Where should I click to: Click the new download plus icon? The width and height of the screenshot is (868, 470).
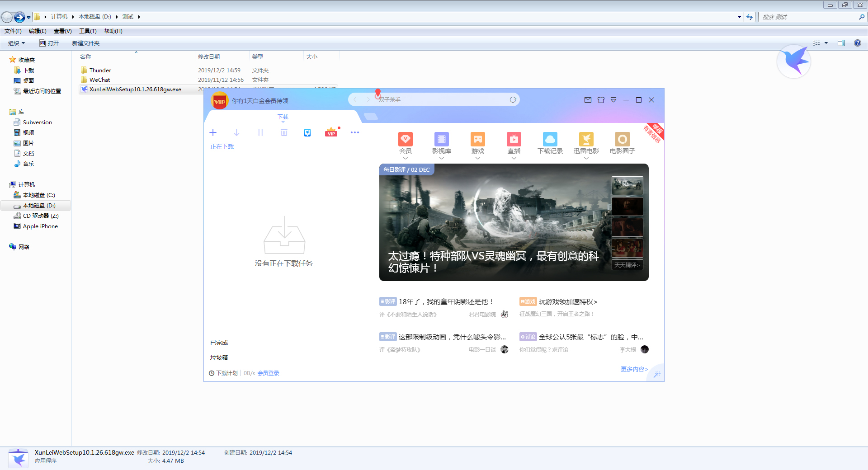(213, 132)
